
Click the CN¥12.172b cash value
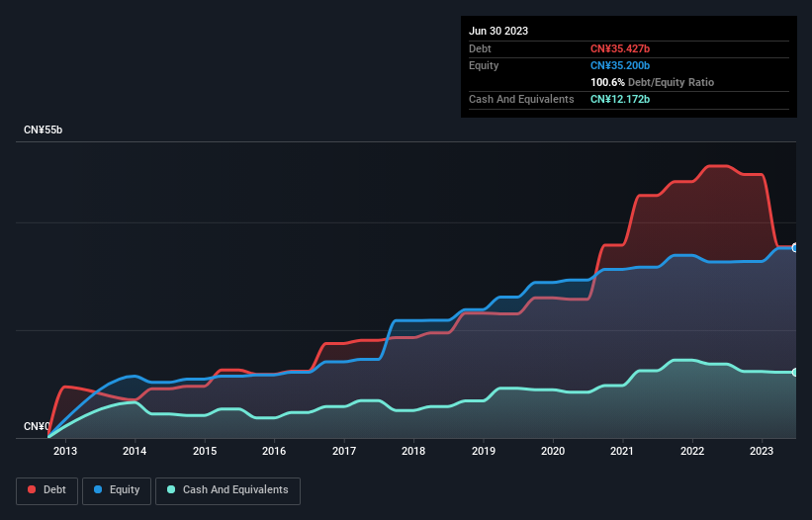pos(620,99)
